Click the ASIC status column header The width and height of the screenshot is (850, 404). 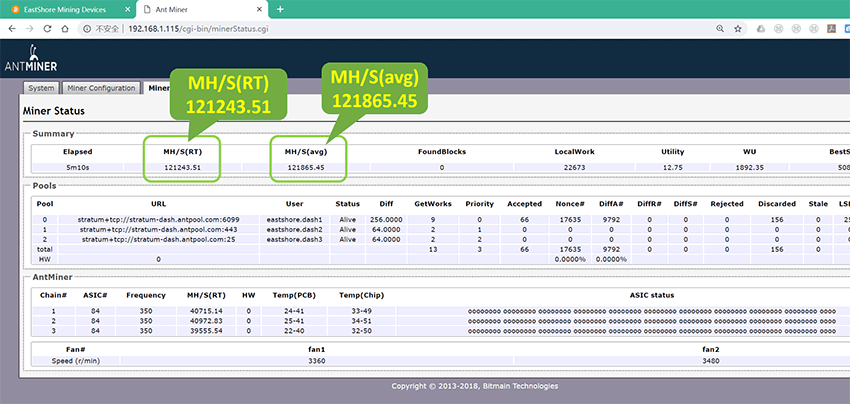click(652, 296)
